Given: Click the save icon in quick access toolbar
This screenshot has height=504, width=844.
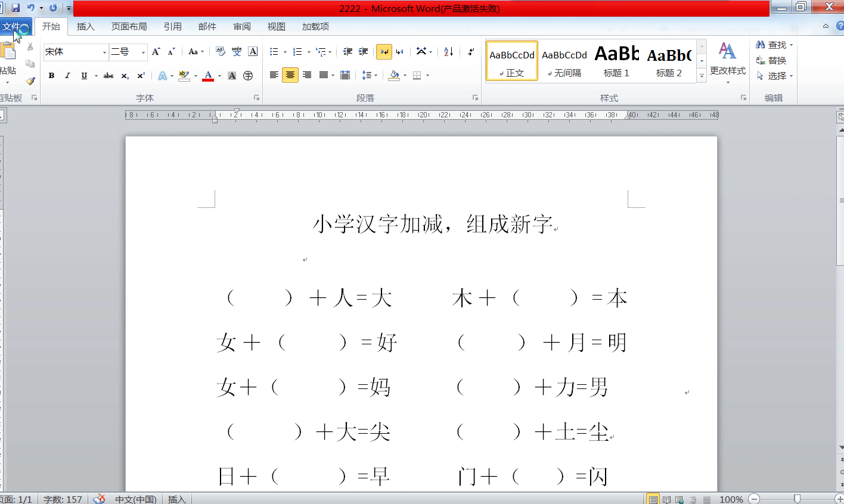Looking at the screenshot, I should 16,8.
